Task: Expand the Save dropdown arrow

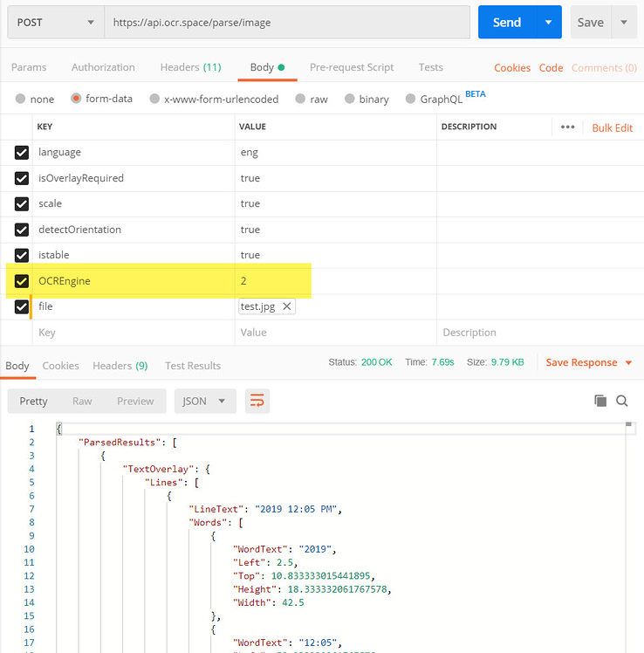Action: point(624,23)
